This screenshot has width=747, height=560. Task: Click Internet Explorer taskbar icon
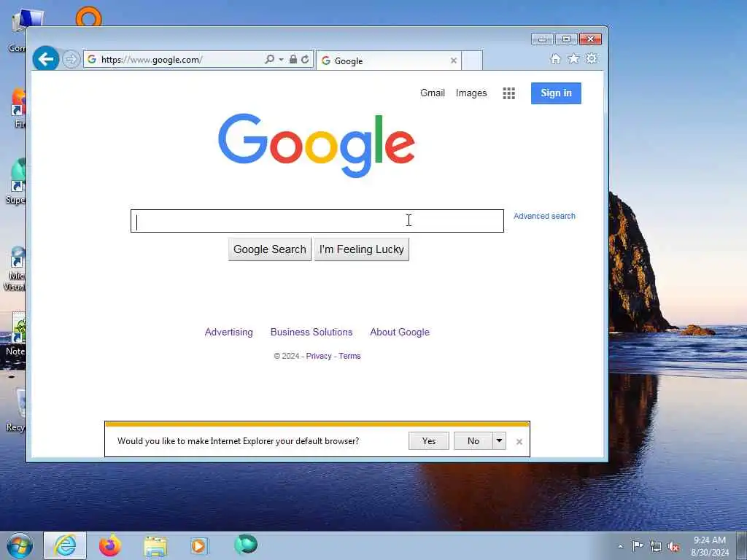pyautogui.click(x=65, y=545)
